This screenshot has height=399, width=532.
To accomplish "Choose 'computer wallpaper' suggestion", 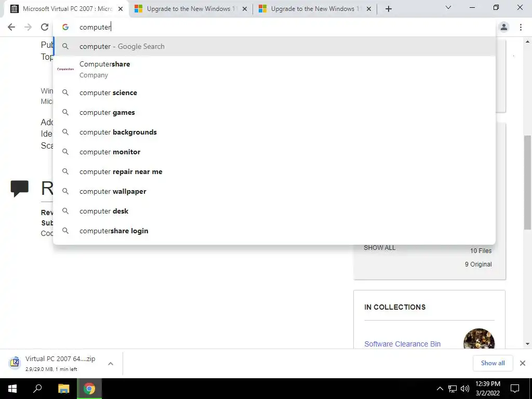I will coord(274,191).
